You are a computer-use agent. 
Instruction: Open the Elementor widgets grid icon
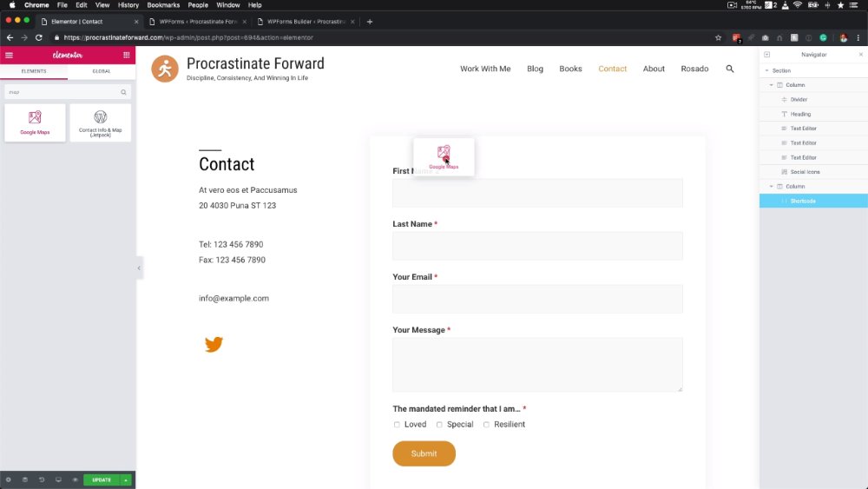point(126,55)
